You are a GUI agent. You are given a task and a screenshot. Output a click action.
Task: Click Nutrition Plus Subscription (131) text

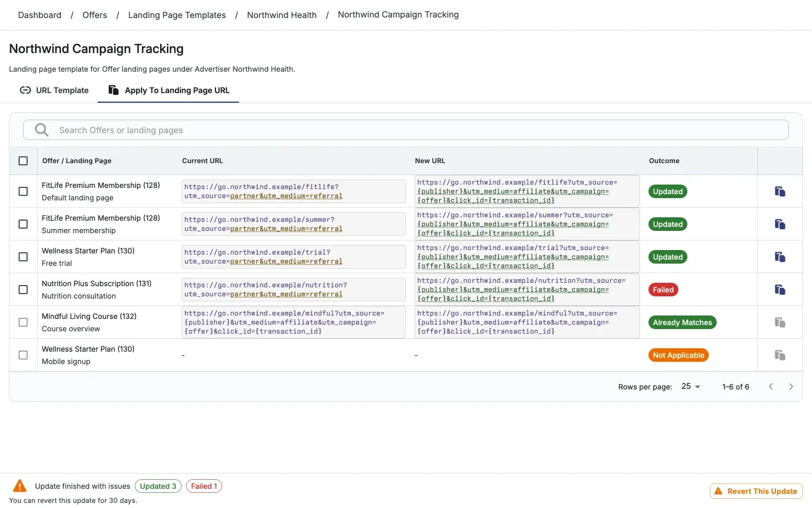click(96, 283)
